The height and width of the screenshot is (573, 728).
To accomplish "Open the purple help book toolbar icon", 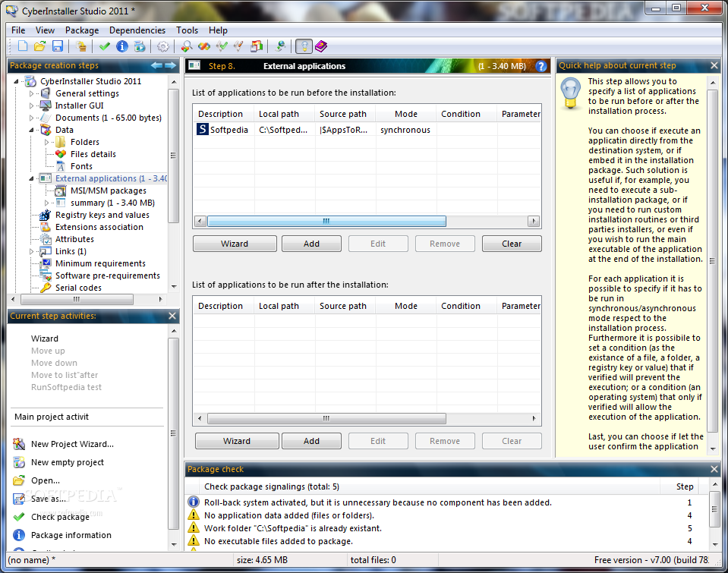I will (321, 46).
